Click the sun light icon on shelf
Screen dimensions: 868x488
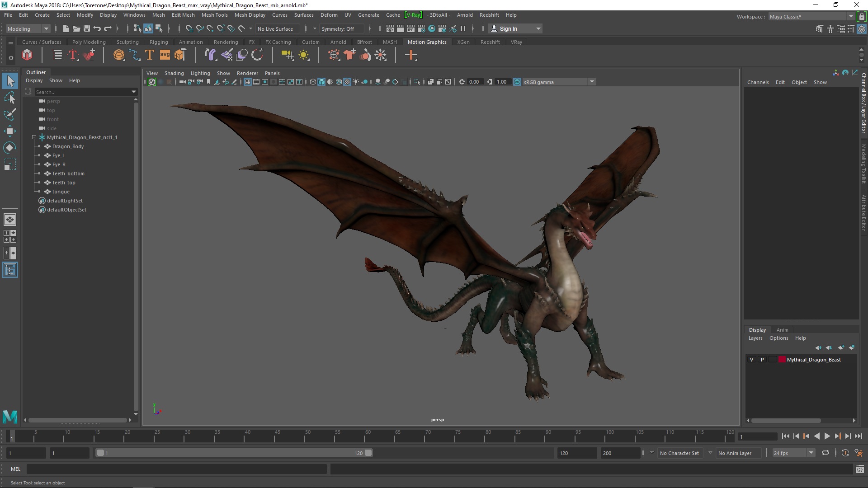click(x=304, y=55)
